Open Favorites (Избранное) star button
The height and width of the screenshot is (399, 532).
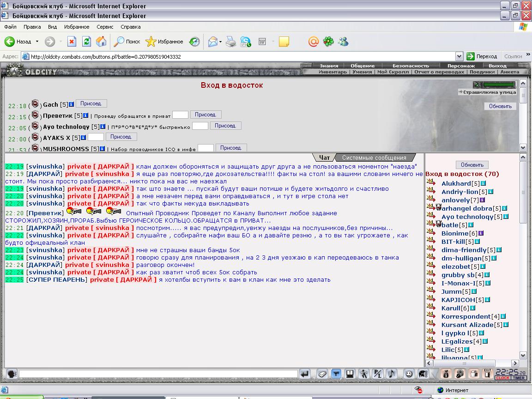[x=164, y=42]
